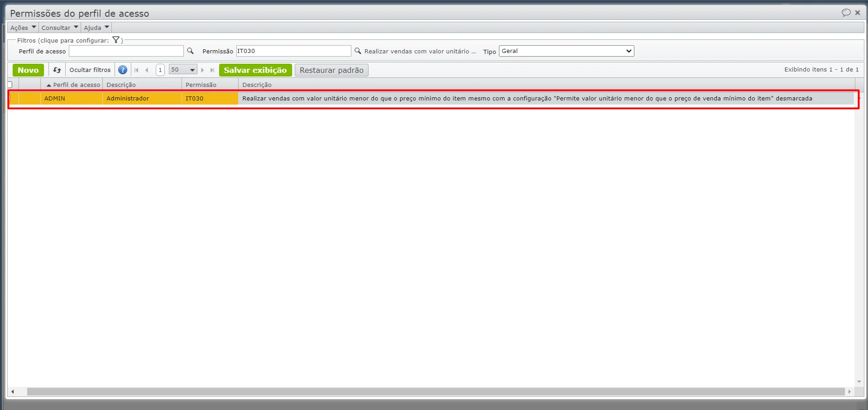
Task: Click horizontal scrollbar left arrow
Action: pyautogui.click(x=13, y=392)
